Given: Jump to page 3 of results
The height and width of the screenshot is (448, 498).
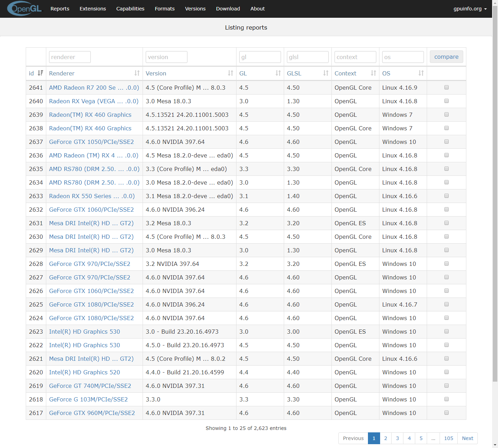Looking at the screenshot, I should click(x=397, y=438).
